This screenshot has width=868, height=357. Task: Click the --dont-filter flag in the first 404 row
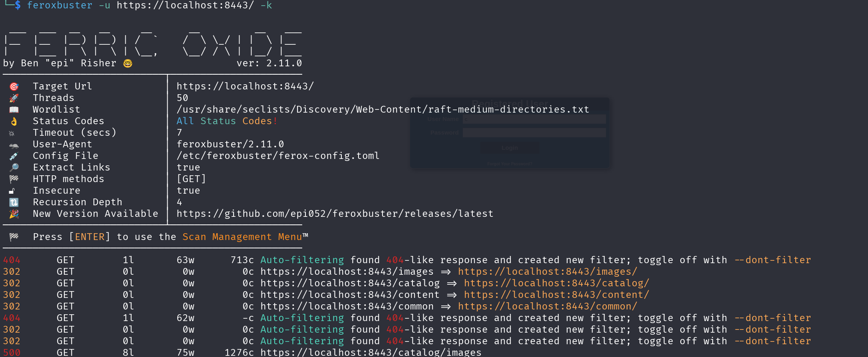(x=773, y=260)
